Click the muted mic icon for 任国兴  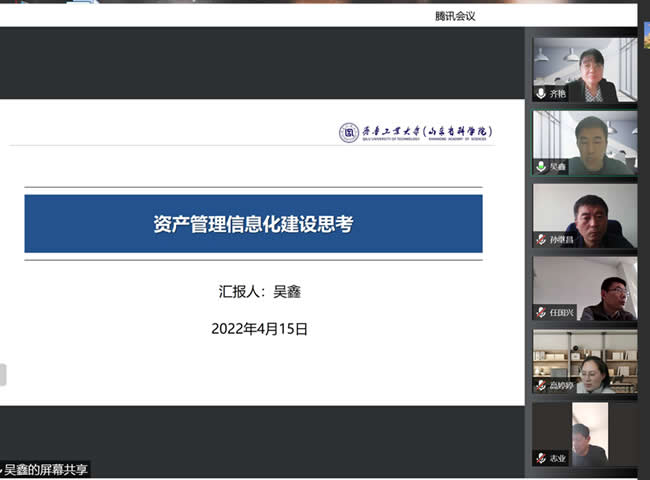coord(541,313)
